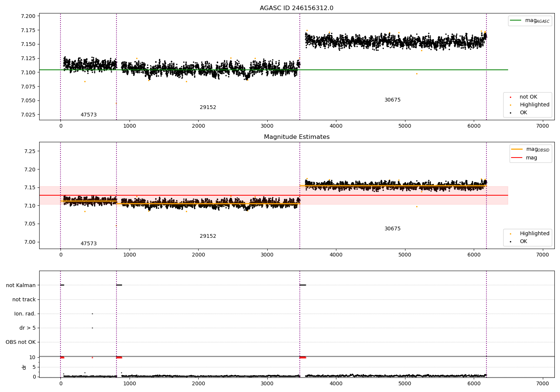The image size is (560, 392).
Task: Click the 7.125 y-axis tick label
Action: point(28,58)
